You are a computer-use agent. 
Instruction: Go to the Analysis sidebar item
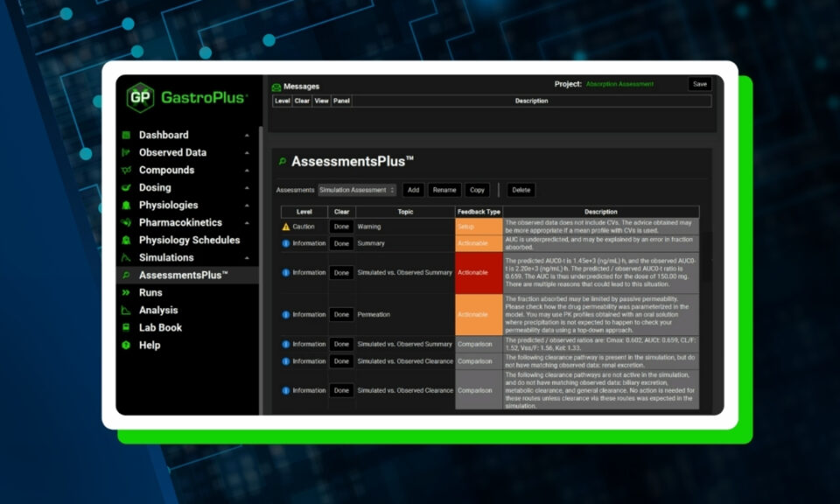(x=187, y=310)
